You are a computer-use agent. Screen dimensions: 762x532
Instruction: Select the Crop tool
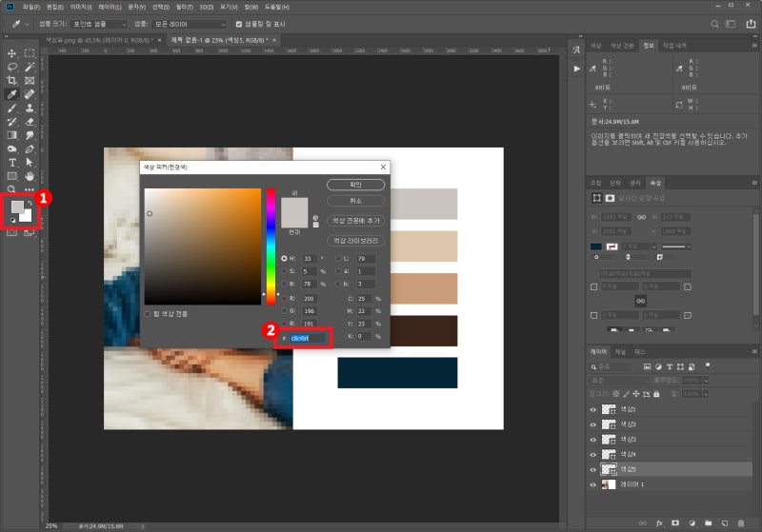coord(12,81)
